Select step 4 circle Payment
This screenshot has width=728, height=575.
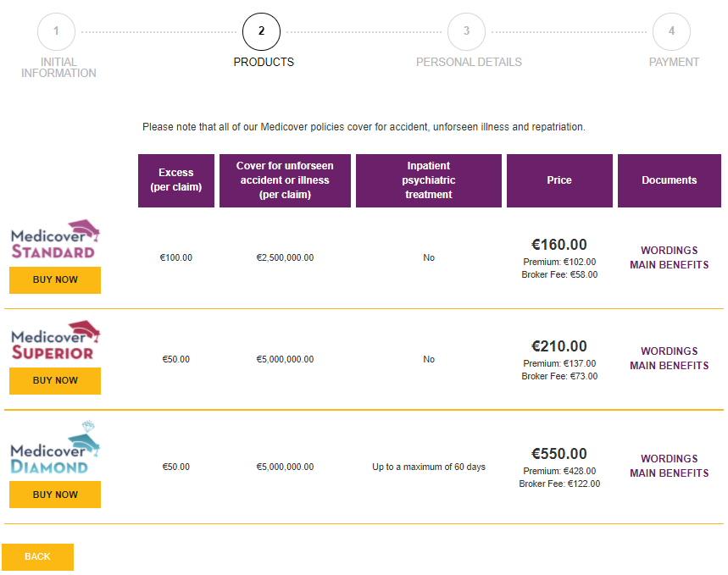pyautogui.click(x=671, y=31)
